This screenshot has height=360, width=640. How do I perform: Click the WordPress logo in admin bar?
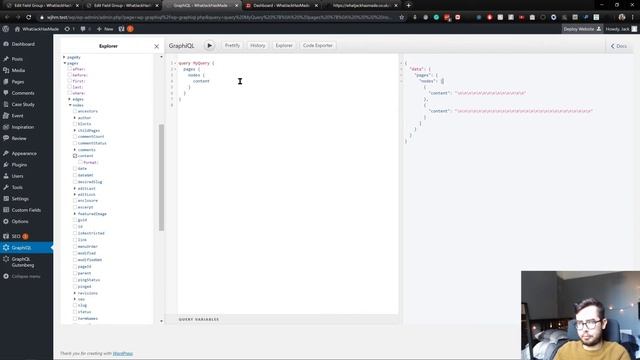pyautogui.click(x=6, y=29)
